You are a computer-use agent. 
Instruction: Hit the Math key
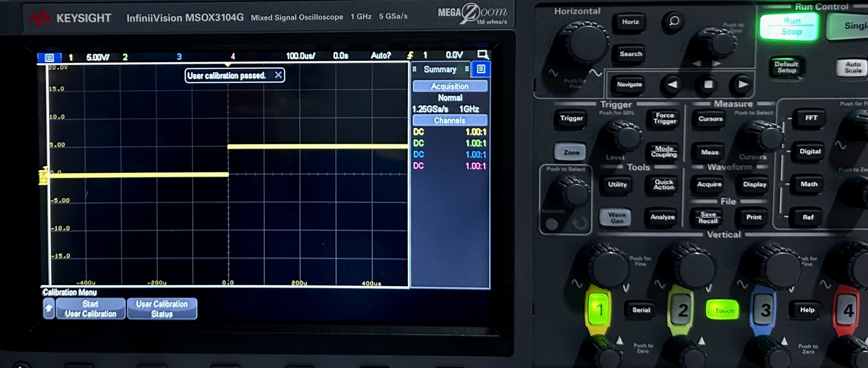point(808,184)
